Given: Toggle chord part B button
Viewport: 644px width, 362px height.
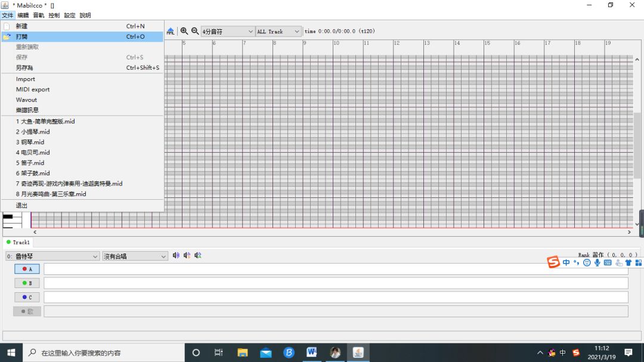Looking at the screenshot, I should tap(27, 283).
